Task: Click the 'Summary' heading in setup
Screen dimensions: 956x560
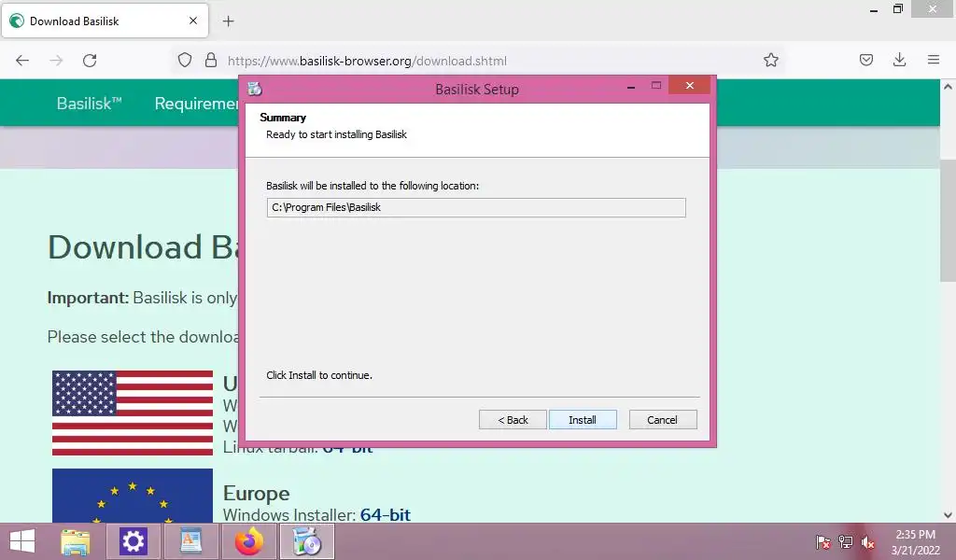Action: coord(283,118)
